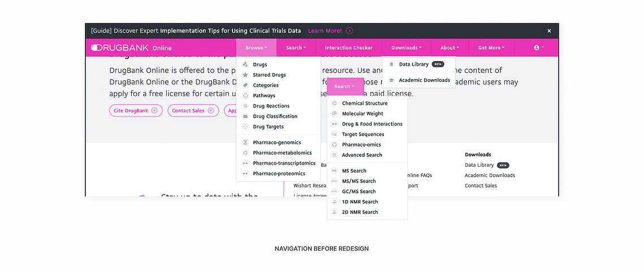The height and width of the screenshot is (271, 644).
Task: Click the MS/MS Search icon
Action: (x=334, y=181)
